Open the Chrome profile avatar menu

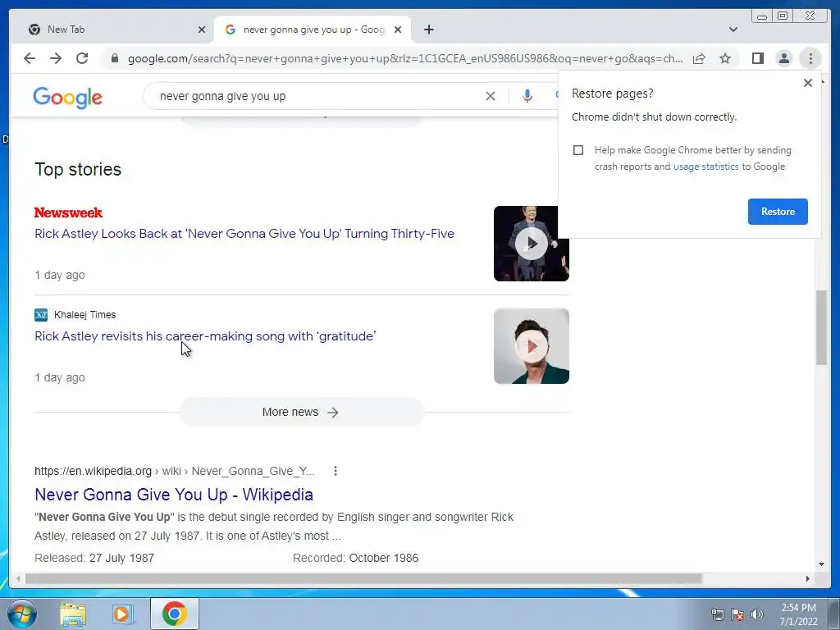[783, 58]
